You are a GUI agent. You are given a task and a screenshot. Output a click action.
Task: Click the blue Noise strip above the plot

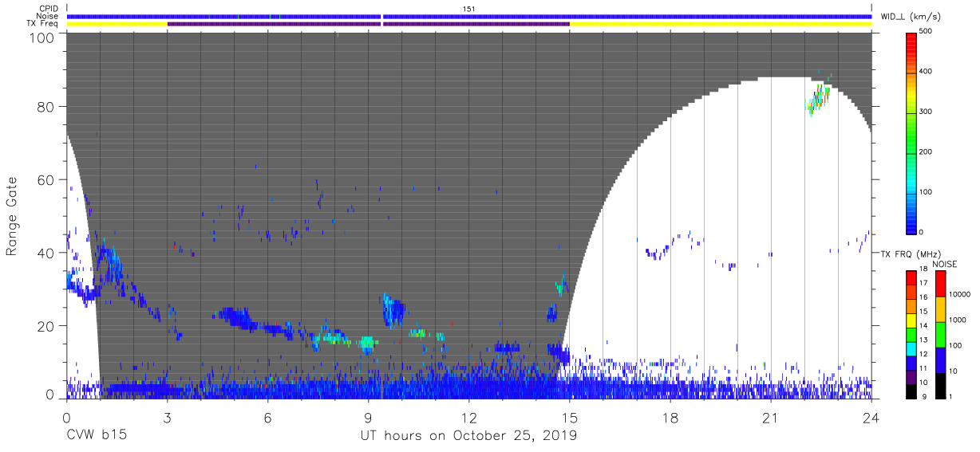pos(469,16)
